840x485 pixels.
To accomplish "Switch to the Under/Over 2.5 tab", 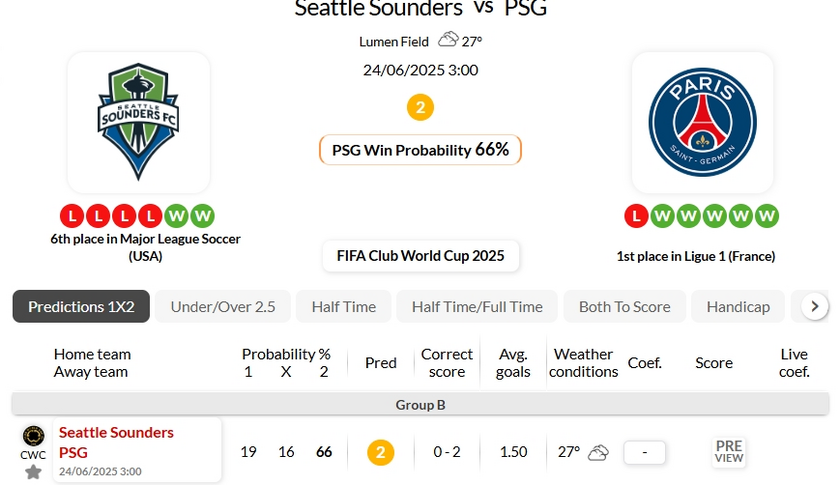I will click(x=223, y=307).
